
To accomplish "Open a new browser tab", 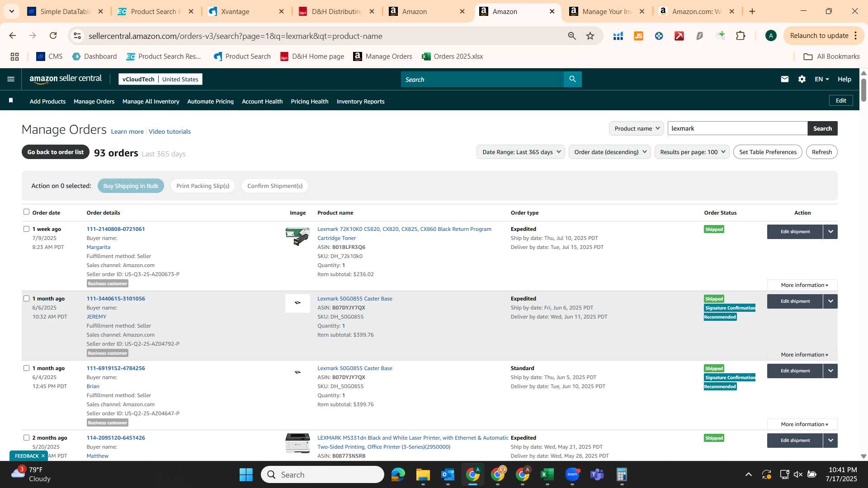I will (752, 11).
